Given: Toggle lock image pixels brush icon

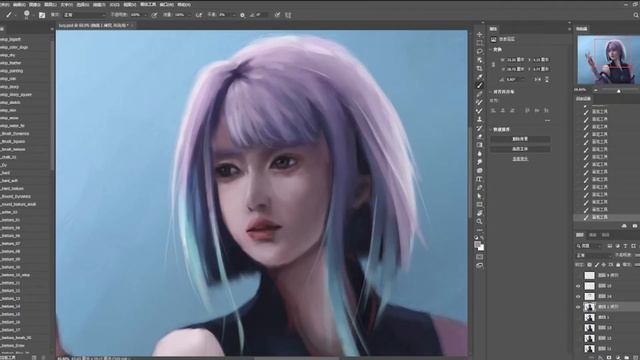Looking at the screenshot, I should click(596, 265).
